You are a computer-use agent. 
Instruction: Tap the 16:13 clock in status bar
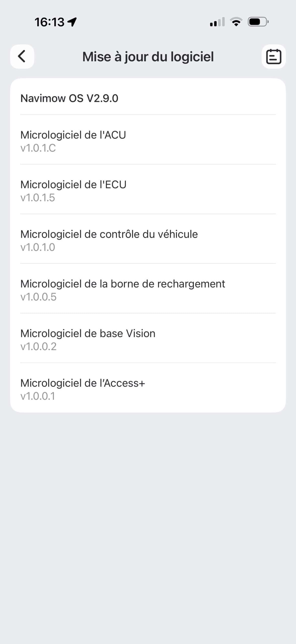coord(50,22)
